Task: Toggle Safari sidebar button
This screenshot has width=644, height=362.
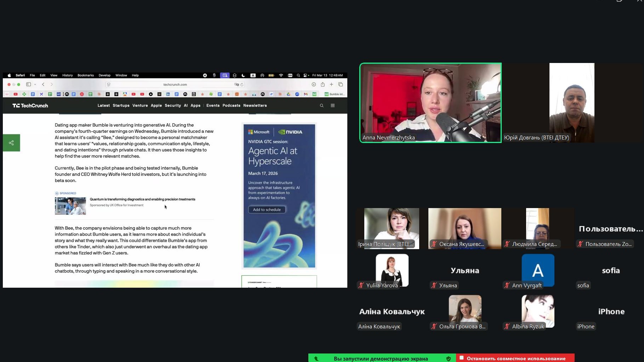Action: (28, 85)
